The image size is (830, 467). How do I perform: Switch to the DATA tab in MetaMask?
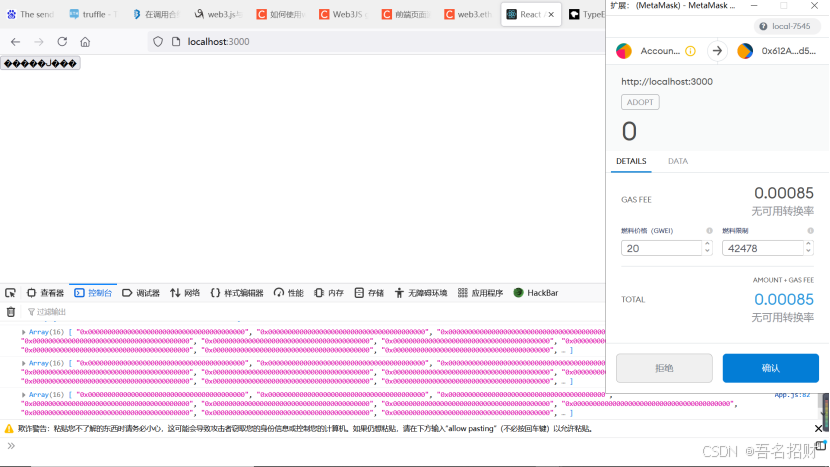pos(678,161)
